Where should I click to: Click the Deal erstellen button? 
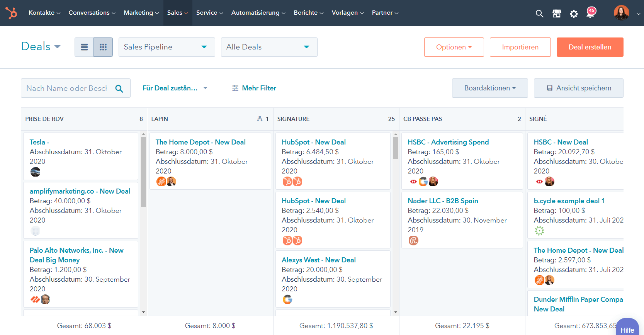[590, 47]
